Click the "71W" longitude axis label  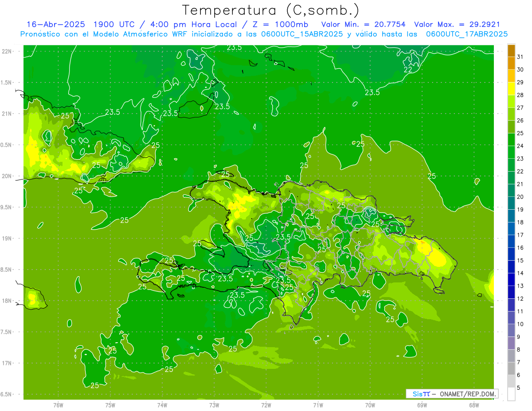pyautogui.click(x=318, y=405)
